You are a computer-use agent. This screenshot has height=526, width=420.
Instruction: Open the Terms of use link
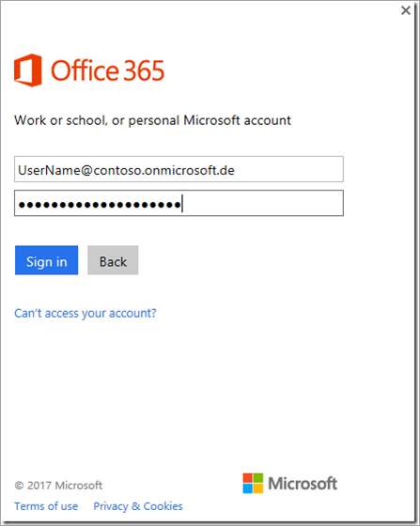[x=46, y=506]
